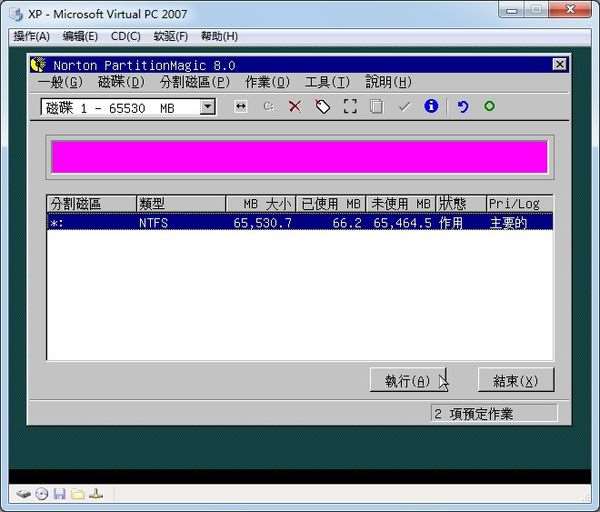Click the blue undo arrow icon

(463, 106)
